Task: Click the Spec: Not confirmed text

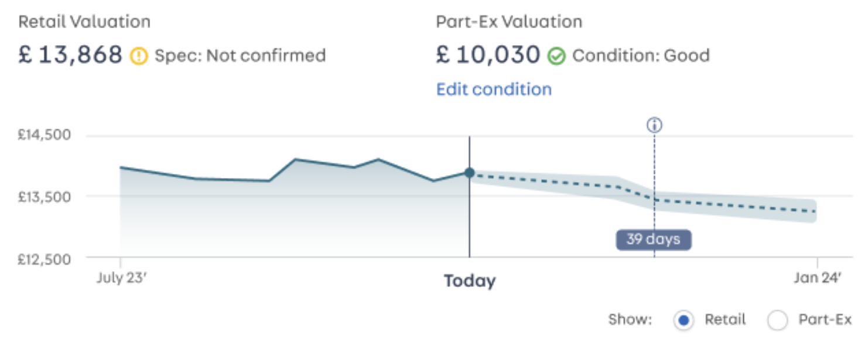Action: [x=240, y=56]
